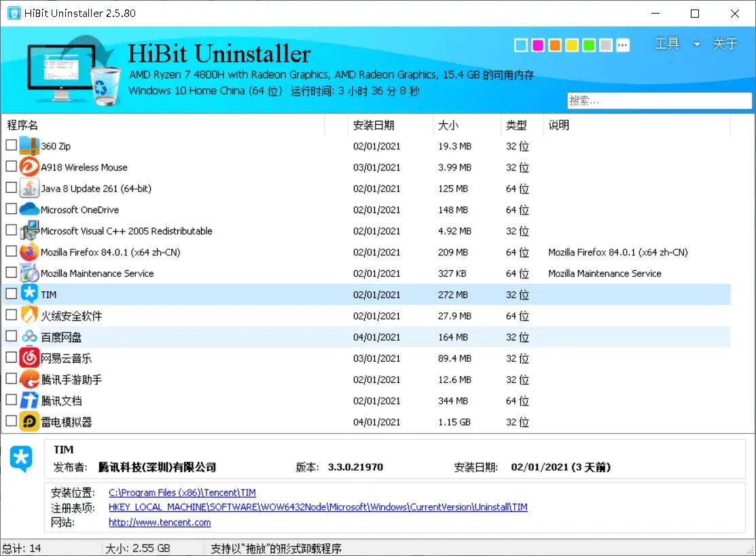Check the Java 8 Update 261 checkbox
The image size is (756, 556).
(11, 187)
